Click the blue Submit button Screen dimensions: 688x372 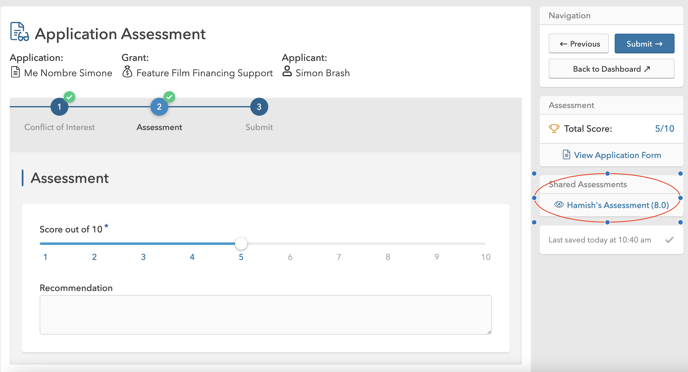tap(644, 44)
